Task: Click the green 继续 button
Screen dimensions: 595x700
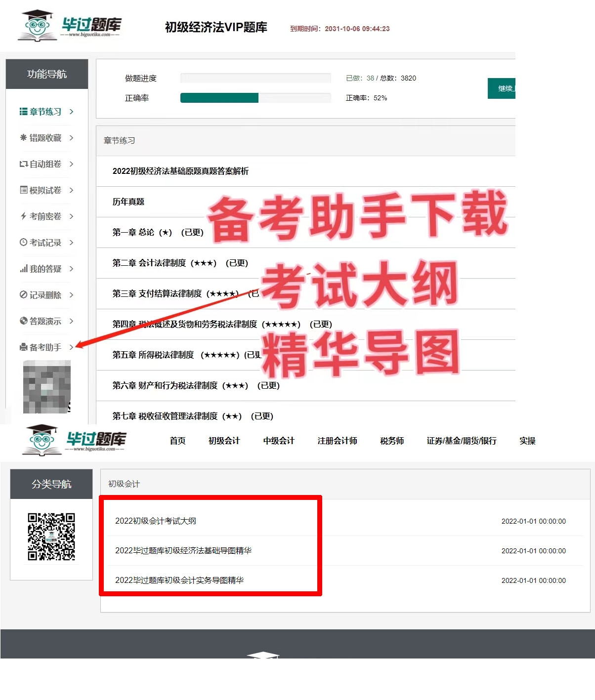Action: [x=502, y=88]
